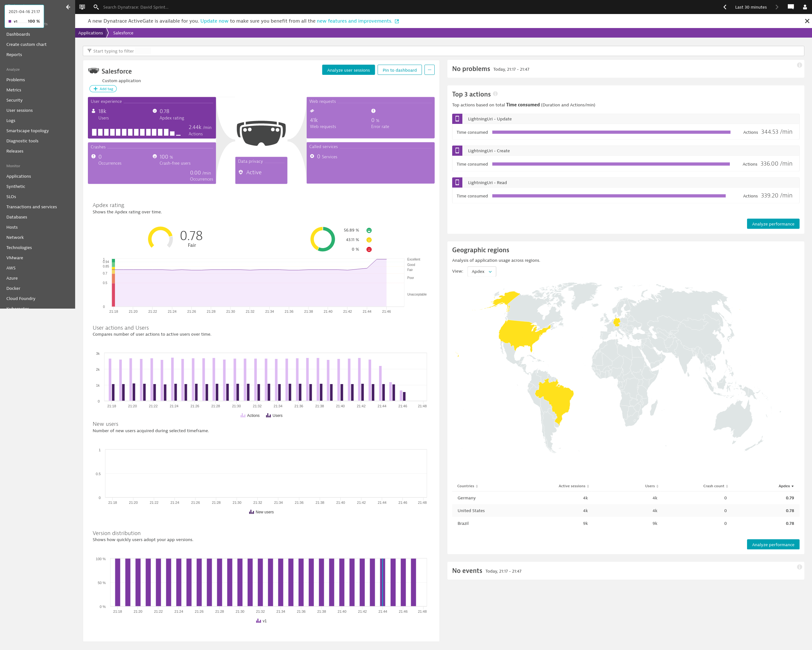Go to next timeframe chevron

click(x=777, y=7)
